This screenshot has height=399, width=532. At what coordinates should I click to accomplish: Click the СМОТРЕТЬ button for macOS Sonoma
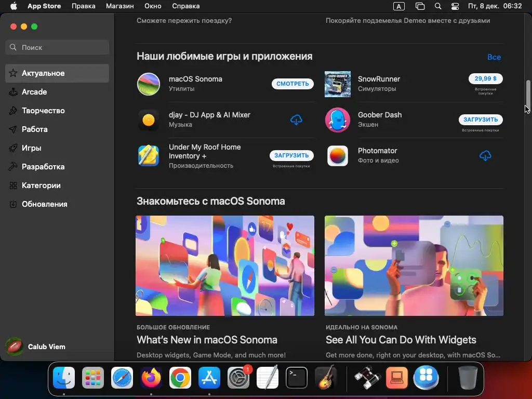click(292, 84)
